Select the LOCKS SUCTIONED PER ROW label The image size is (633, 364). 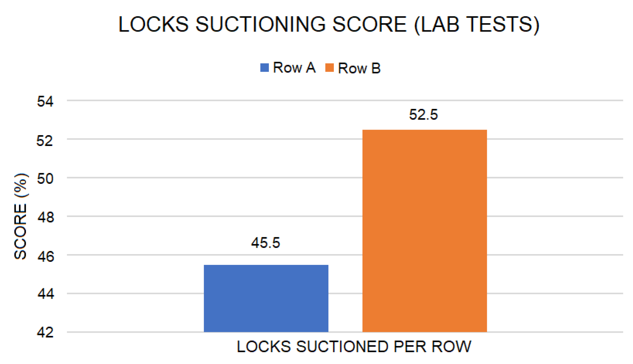point(354,347)
